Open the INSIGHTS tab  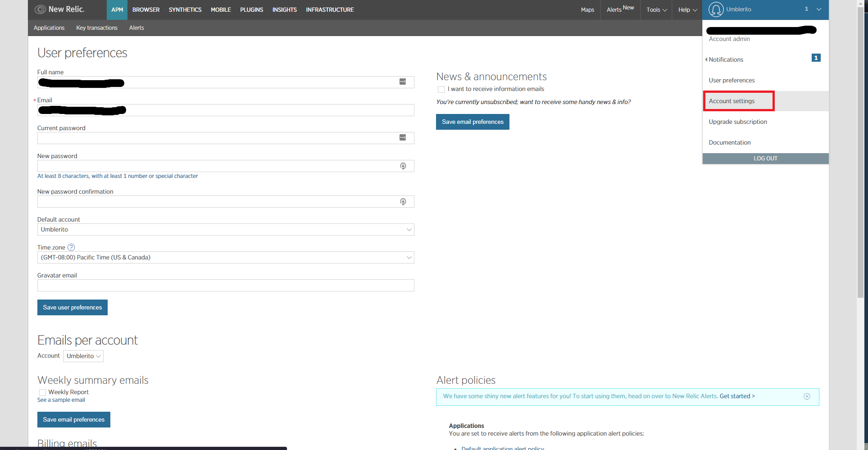pos(285,10)
